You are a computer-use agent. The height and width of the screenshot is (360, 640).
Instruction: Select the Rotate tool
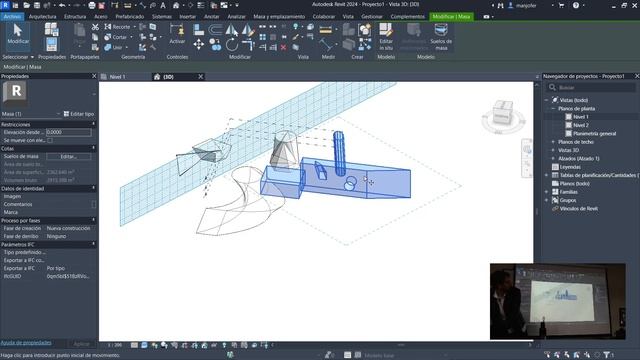(x=231, y=44)
